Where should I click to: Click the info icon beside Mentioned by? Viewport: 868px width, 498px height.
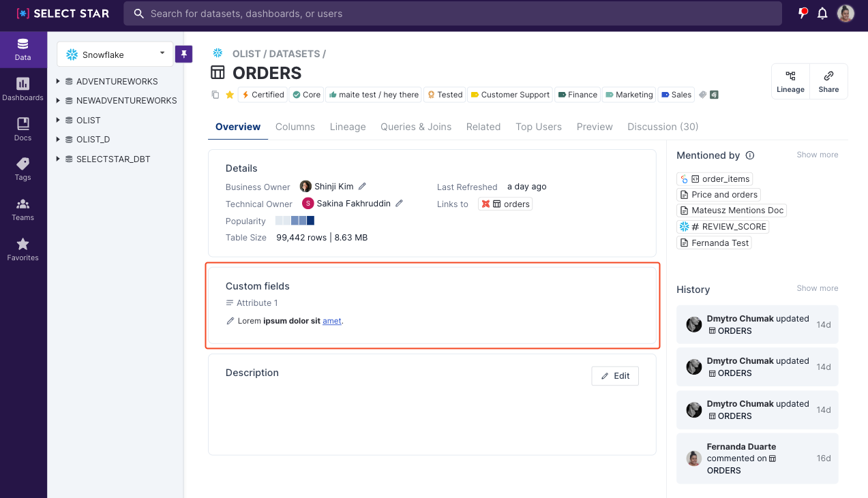pos(750,155)
